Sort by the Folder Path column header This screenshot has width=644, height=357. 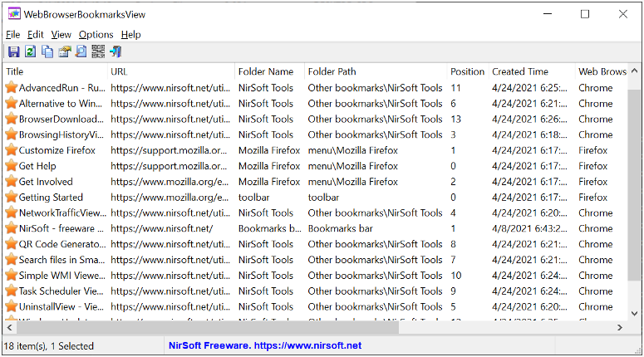point(376,71)
